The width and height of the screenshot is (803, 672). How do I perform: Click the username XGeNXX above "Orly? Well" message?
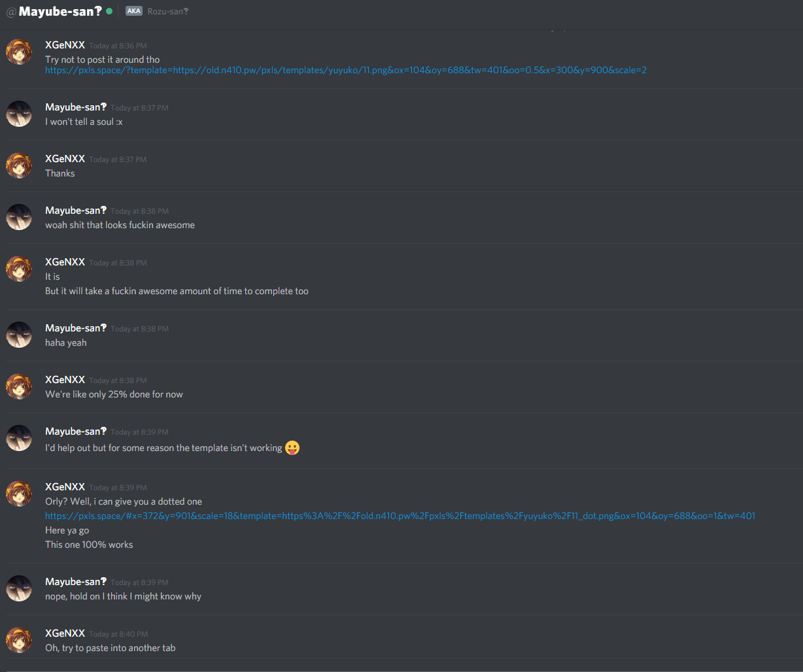click(65, 487)
